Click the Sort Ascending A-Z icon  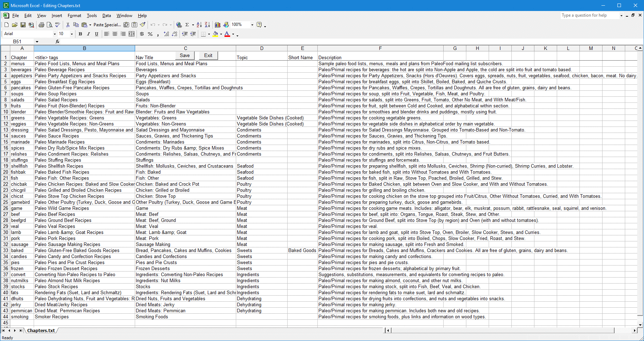199,25
